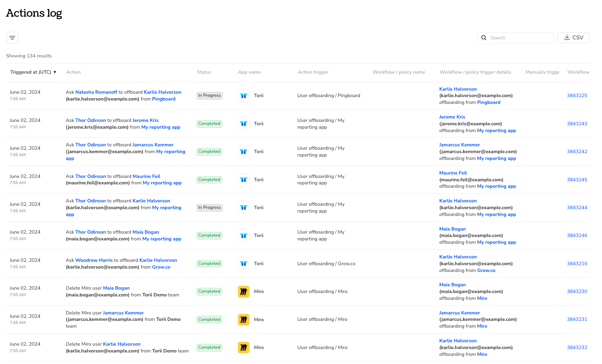Sort by Triggered at (UTC) column
602x364 pixels.
click(x=33, y=72)
